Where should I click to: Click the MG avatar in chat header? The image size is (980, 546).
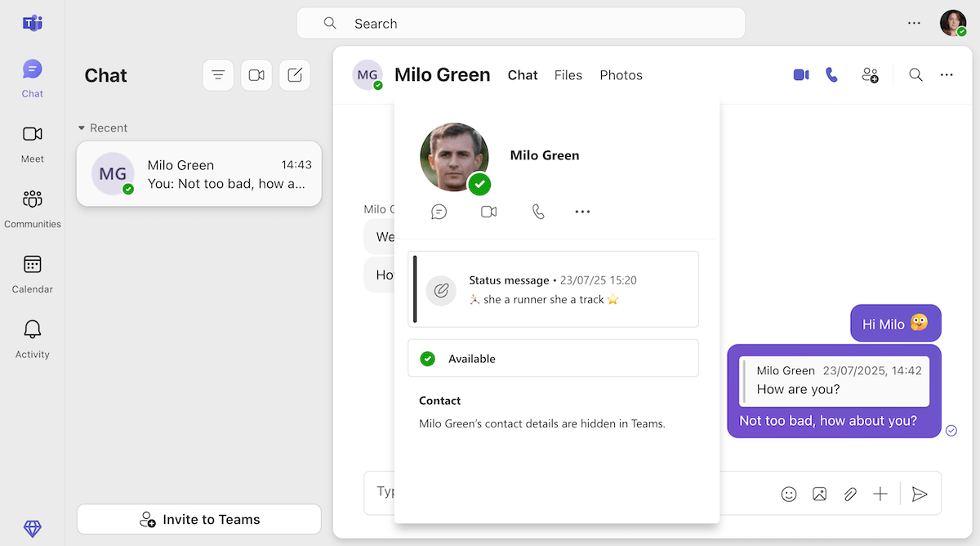(367, 74)
